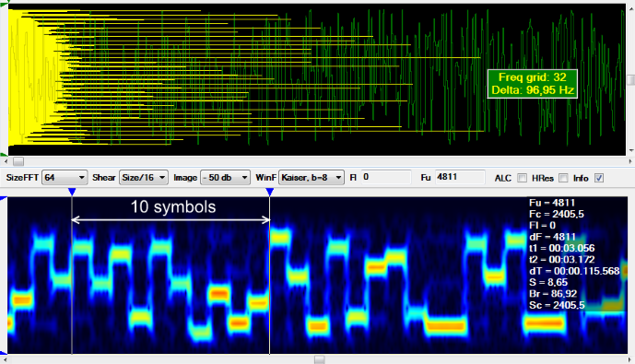Click the Fu upper frequency field showing 4811
Image resolution: width=635 pixels, height=364 pixels.
460,177
